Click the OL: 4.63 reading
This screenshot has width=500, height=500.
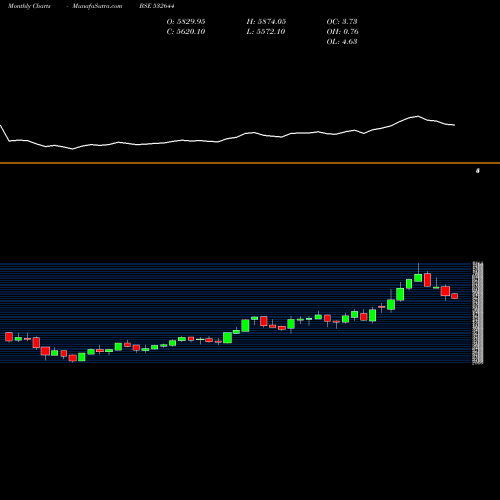[x=342, y=42]
